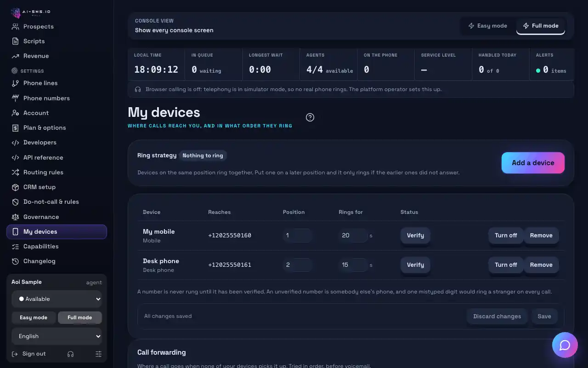Click the Phone numbers dial icon
Viewport: 588px width, 368px height.
(x=15, y=98)
